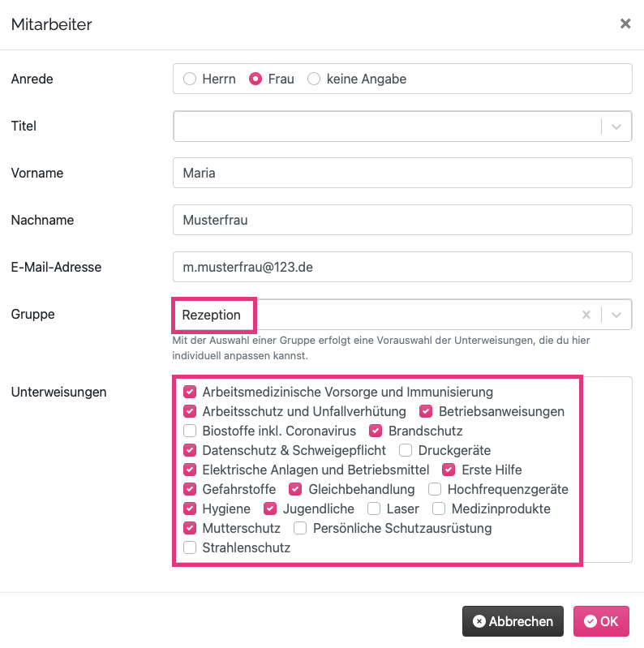Check the Laser checkbox

coord(374,509)
